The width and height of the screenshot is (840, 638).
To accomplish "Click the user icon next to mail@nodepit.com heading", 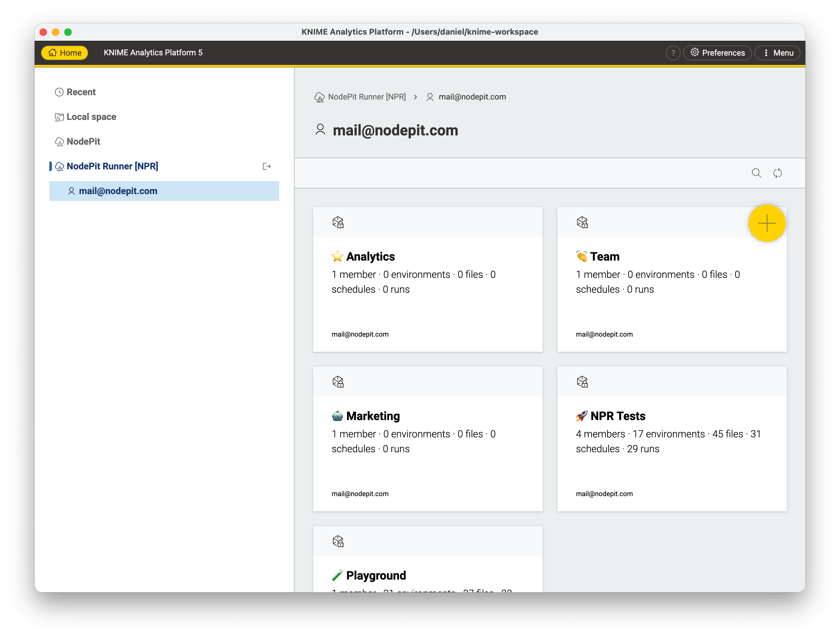I will [x=320, y=130].
